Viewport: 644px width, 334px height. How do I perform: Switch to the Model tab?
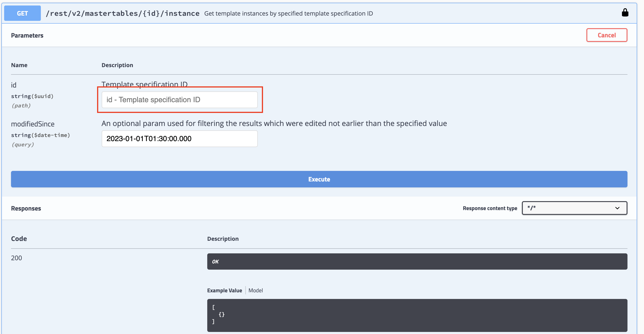click(255, 290)
